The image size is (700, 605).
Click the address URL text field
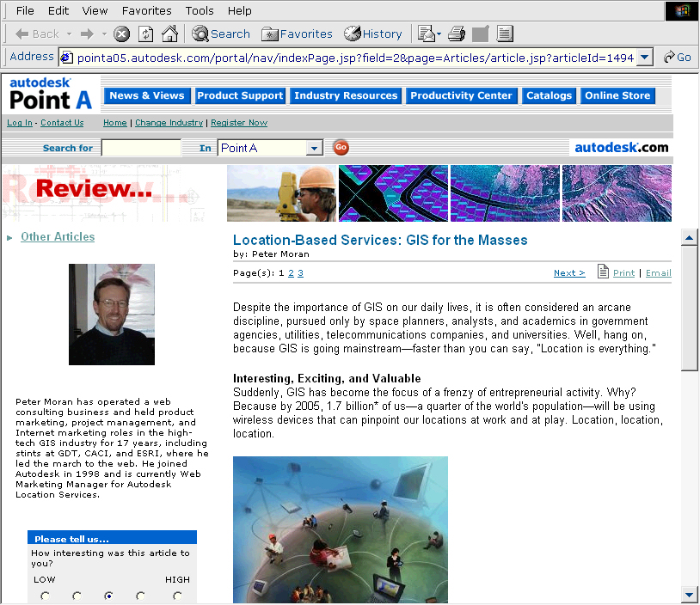tap(355, 58)
